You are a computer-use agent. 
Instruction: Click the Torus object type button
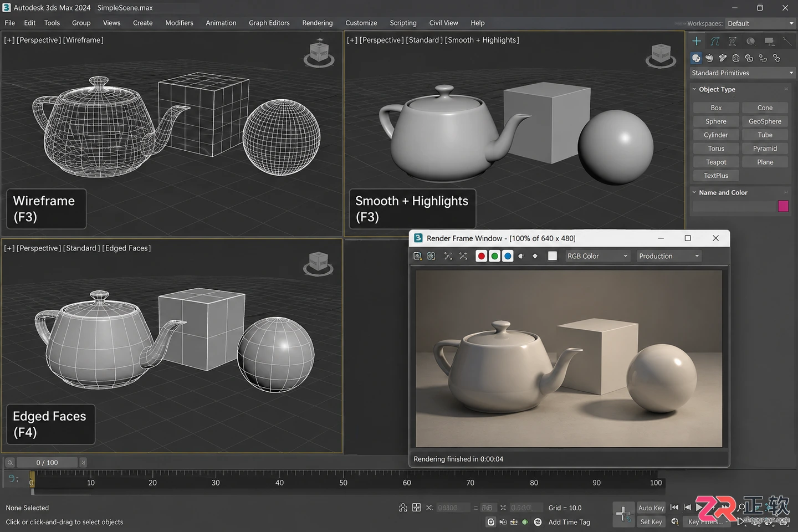click(716, 149)
